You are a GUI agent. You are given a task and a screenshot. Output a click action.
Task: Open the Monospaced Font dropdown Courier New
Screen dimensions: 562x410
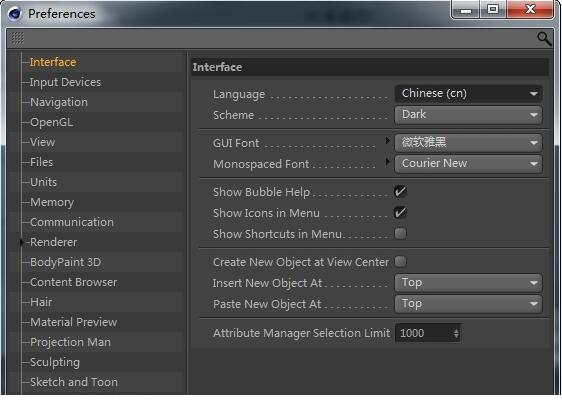point(468,164)
